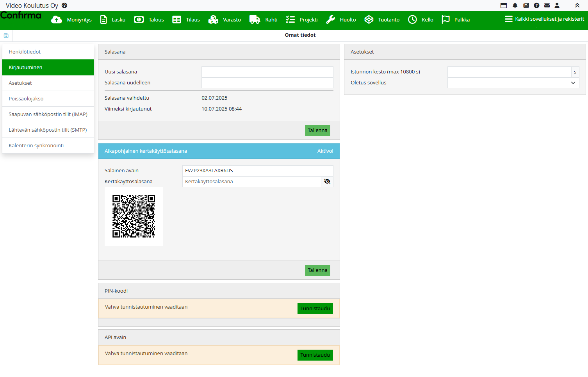This screenshot has width=588, height=377.
Task: Collapse the top bar with the double chevron
Action: (577, 5)
